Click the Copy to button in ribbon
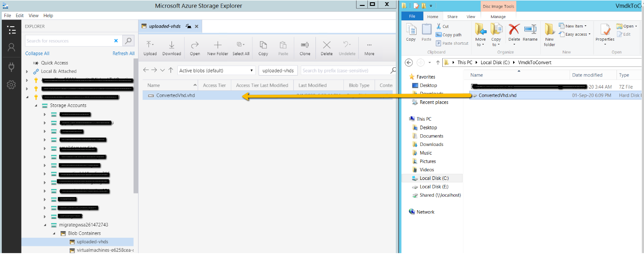644x254 pixels. click(x=496, y=35)
